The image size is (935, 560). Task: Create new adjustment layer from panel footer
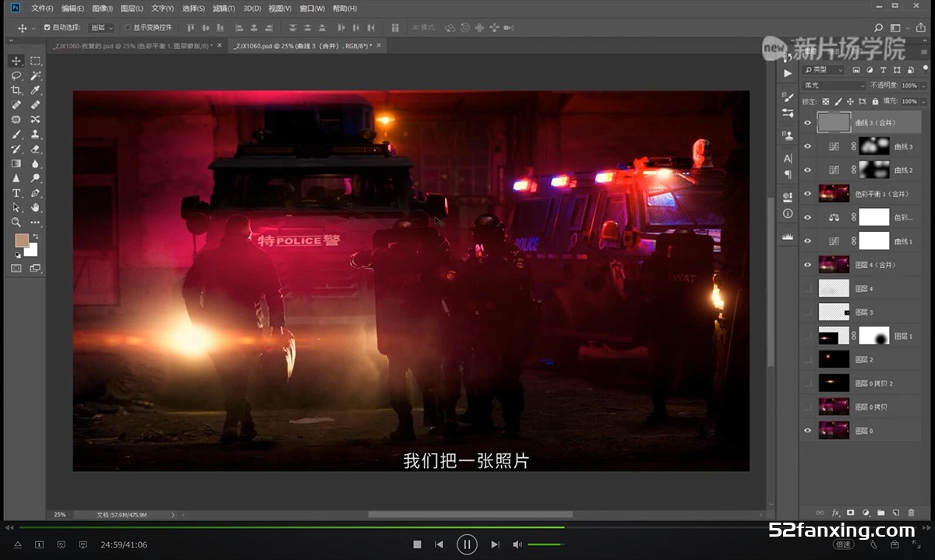coord(866,512)
